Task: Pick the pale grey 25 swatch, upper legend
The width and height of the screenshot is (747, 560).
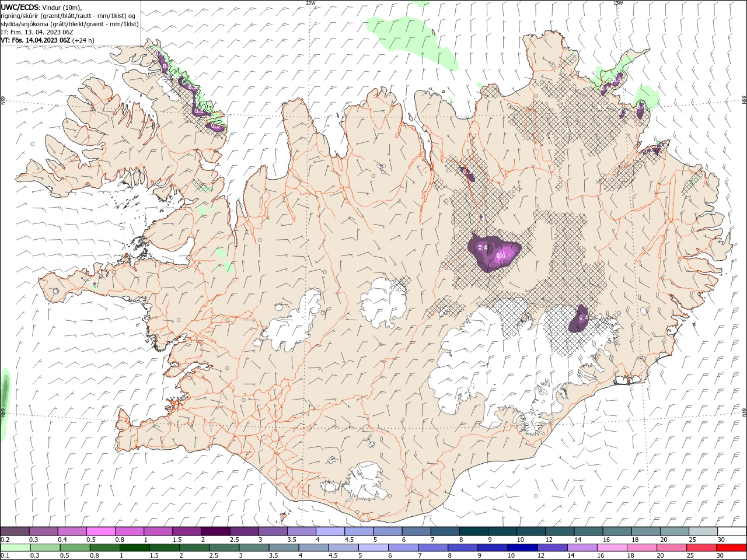Action: [x=704, y=531]
